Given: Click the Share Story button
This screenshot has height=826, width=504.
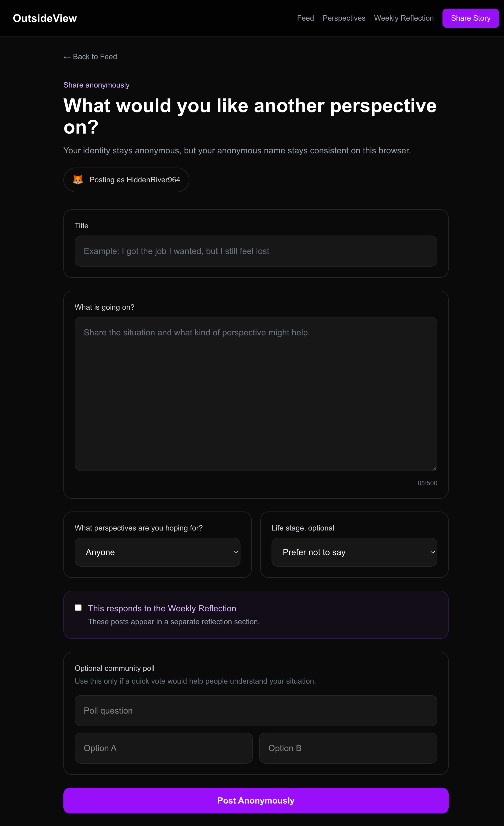Looking at the screenshot, I should [x=471, y=18].
